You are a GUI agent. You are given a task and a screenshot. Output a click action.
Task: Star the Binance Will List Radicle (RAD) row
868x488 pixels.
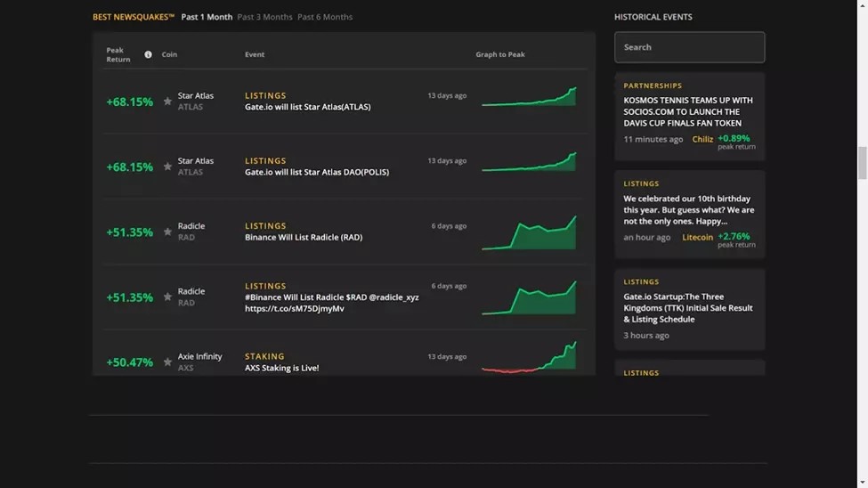click(x=167, y=232)
